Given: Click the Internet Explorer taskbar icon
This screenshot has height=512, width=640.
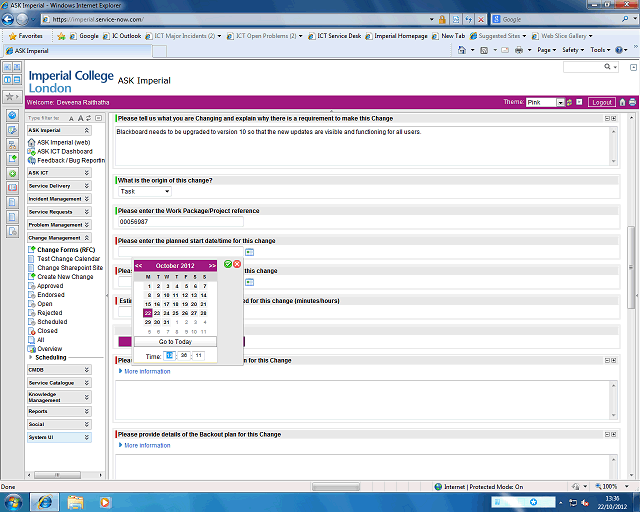Looking at the screenshot, I should tap(44, 500).
